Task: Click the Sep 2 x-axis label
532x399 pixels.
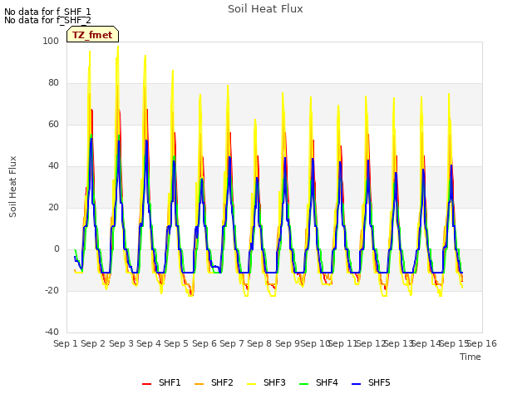Action: (93, 343)
